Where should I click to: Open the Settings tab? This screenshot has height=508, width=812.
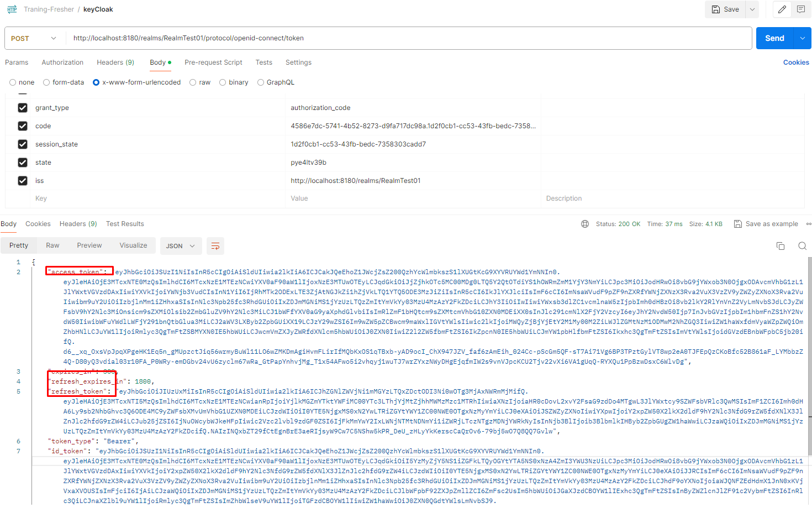pos(298,62)
